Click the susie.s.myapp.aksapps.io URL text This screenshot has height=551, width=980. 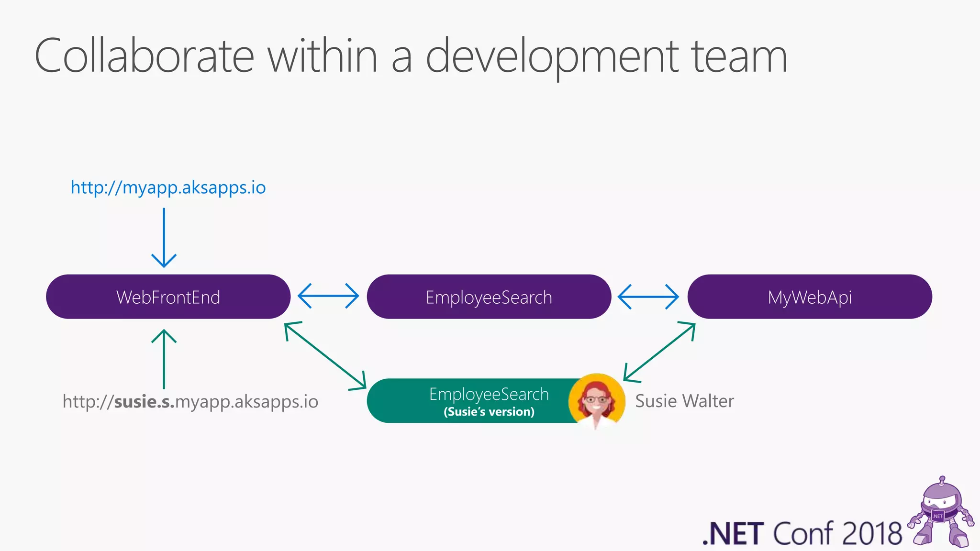[x=190, y=401]
